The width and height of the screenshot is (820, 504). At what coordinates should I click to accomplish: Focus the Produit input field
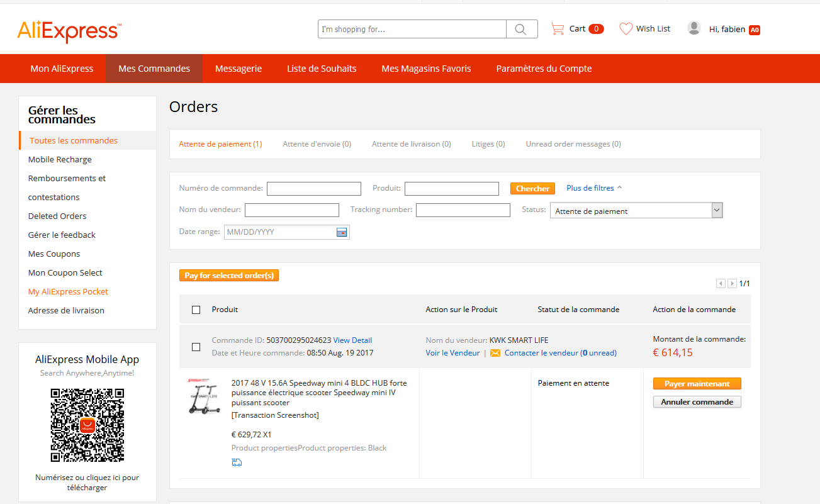click(452, 188)
